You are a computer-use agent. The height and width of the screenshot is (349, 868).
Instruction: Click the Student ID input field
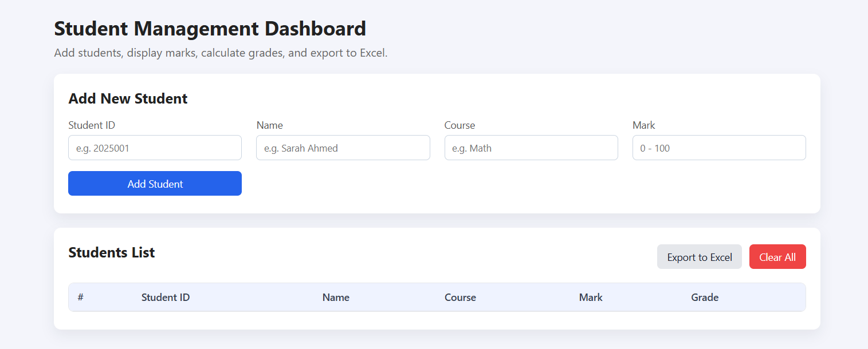point(155,148)
